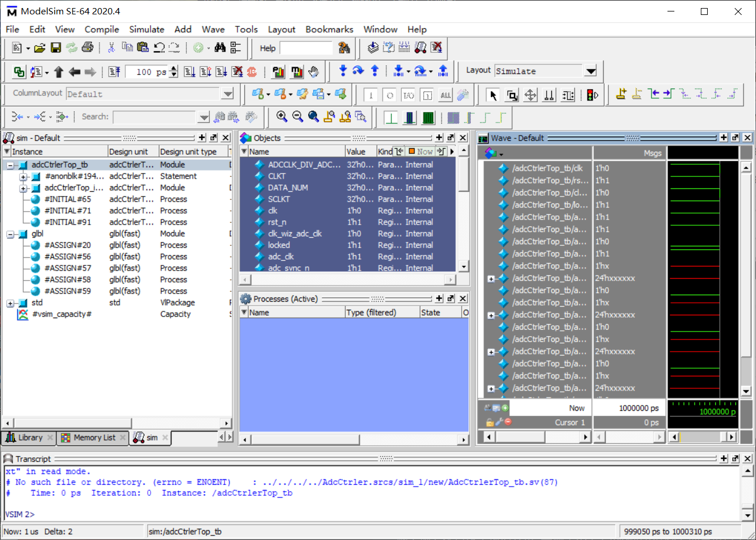Click the Msgs column header in Wave

630,153
